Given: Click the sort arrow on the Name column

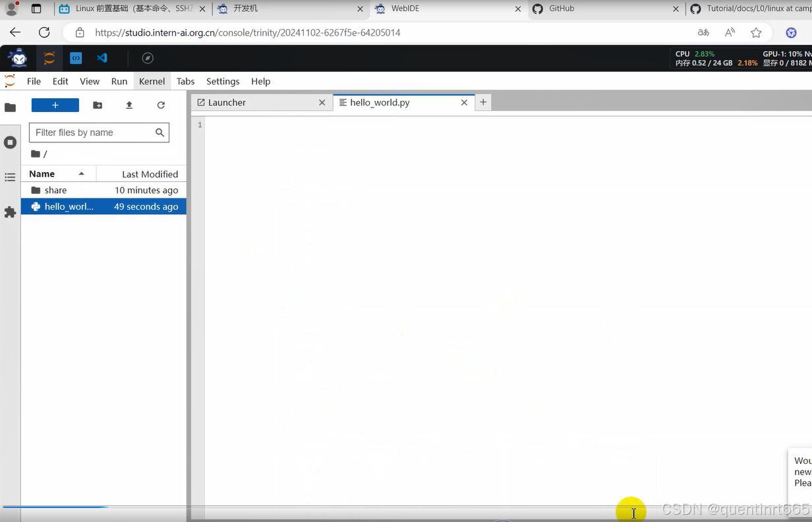Looking at the screenshot, I should [x=81, y=173].
